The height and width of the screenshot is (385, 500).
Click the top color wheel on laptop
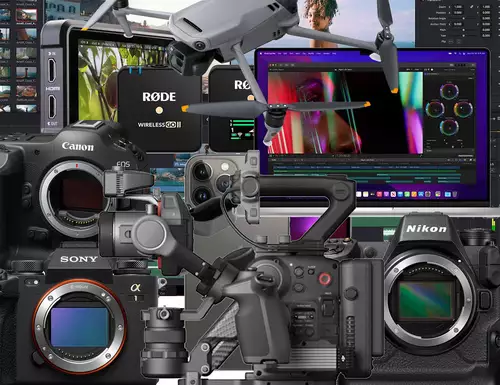(x=449, y=91)
